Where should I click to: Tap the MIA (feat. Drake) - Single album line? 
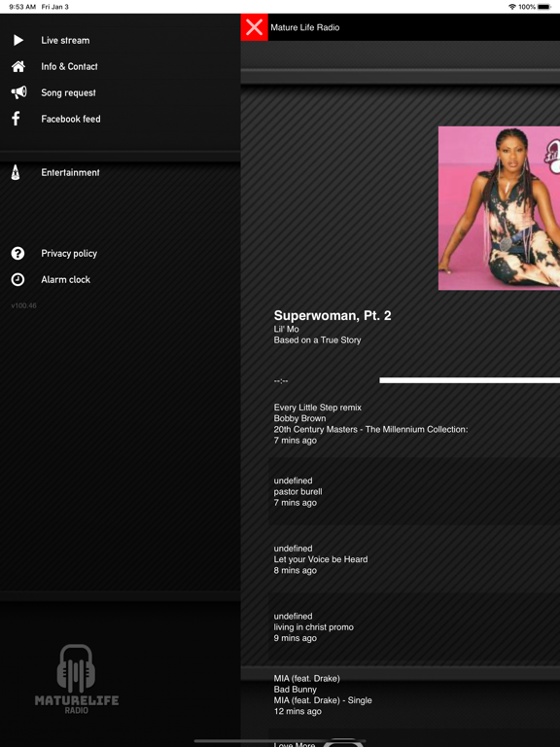[x=323, y=700]
